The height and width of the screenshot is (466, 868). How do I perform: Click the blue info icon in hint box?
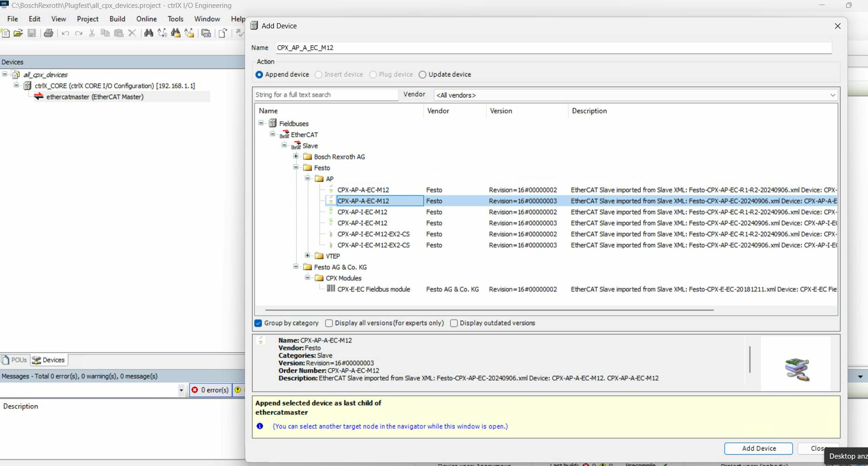[260, 426]
